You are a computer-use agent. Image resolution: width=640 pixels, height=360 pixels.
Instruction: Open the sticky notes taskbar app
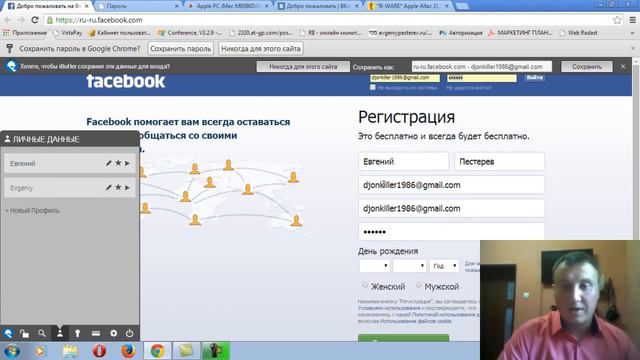pyautogui.click(x=186, y=351)
